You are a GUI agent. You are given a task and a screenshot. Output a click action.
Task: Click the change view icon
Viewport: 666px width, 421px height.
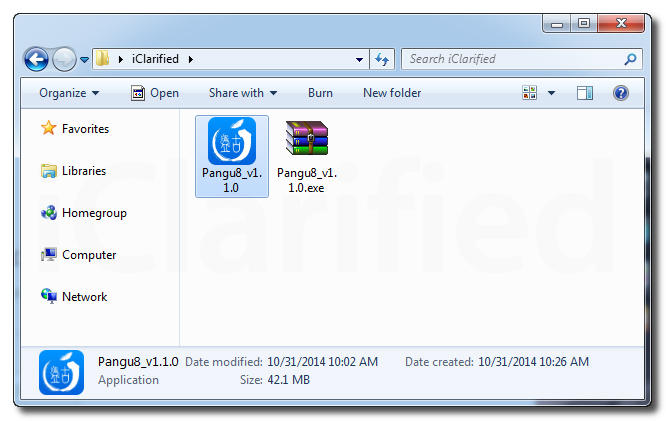(x=530, y=93)
